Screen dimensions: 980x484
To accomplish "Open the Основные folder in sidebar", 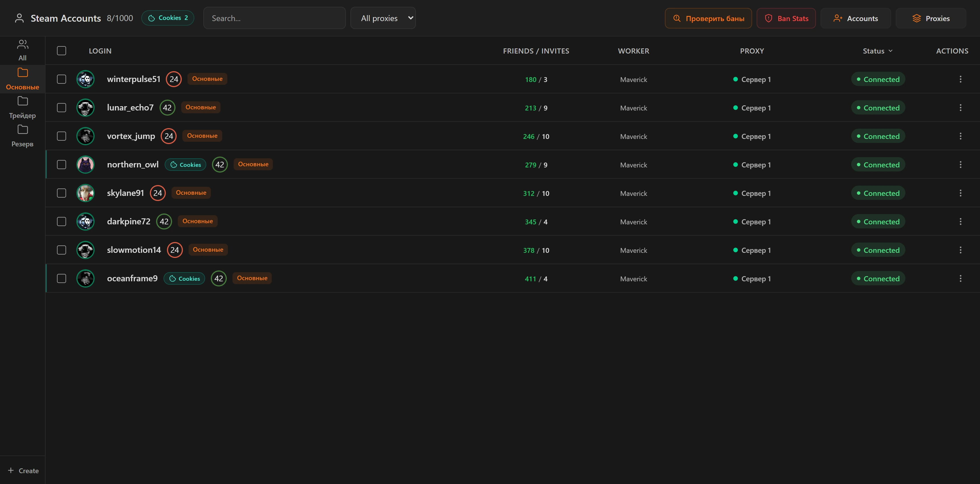I will click(23, 79).
